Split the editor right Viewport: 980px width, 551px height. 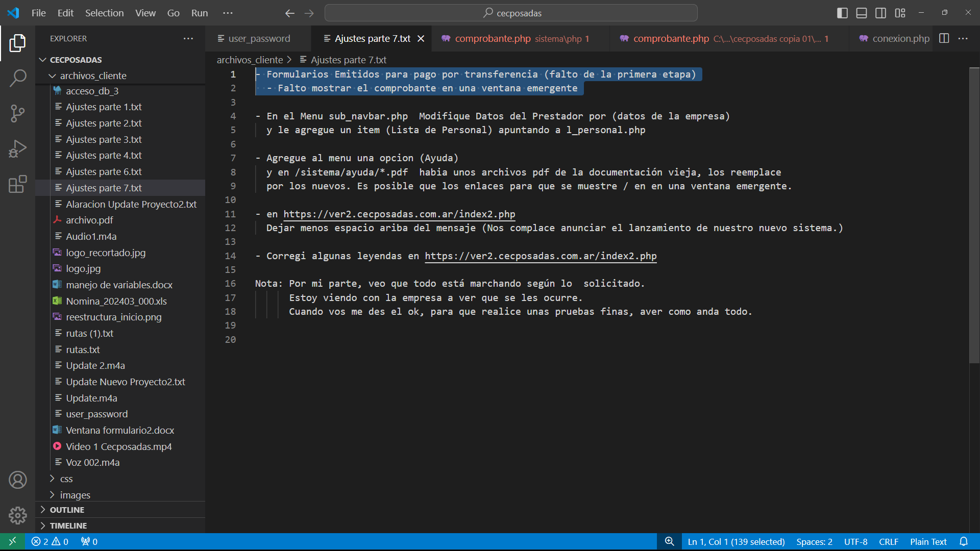pos(944,38)
